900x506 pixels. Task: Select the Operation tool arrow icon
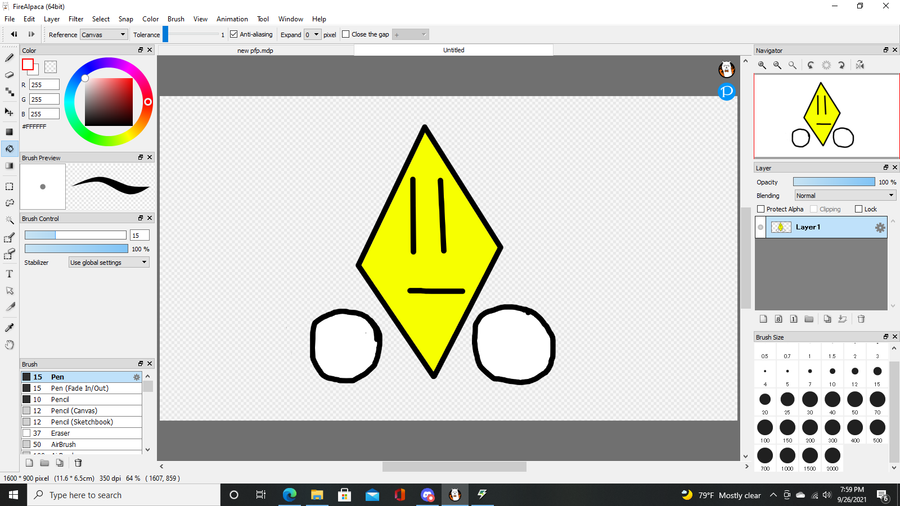click(x=10, y=291)
